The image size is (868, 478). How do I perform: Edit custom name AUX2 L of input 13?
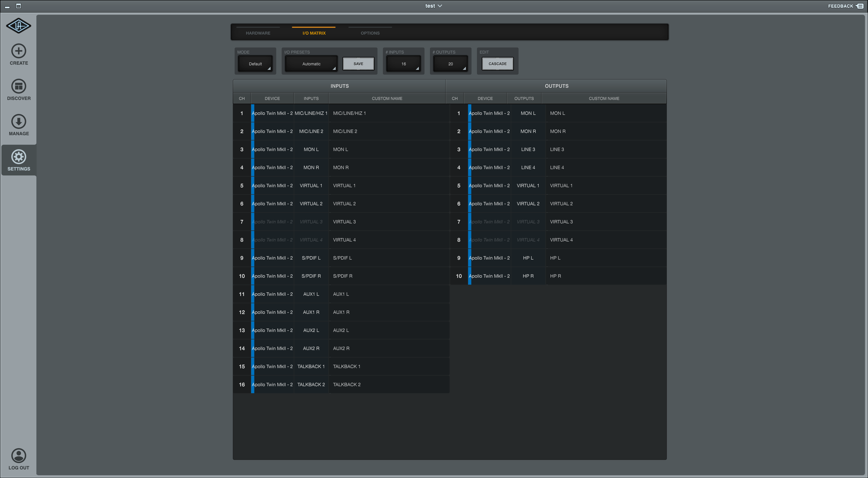click(x=389, y=330)
